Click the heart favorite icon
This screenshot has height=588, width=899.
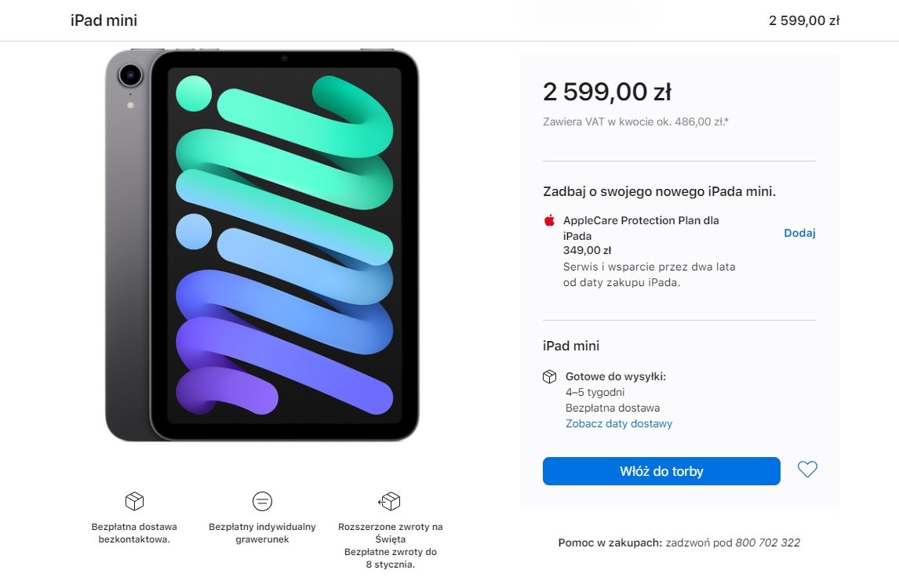coord(807,470)
